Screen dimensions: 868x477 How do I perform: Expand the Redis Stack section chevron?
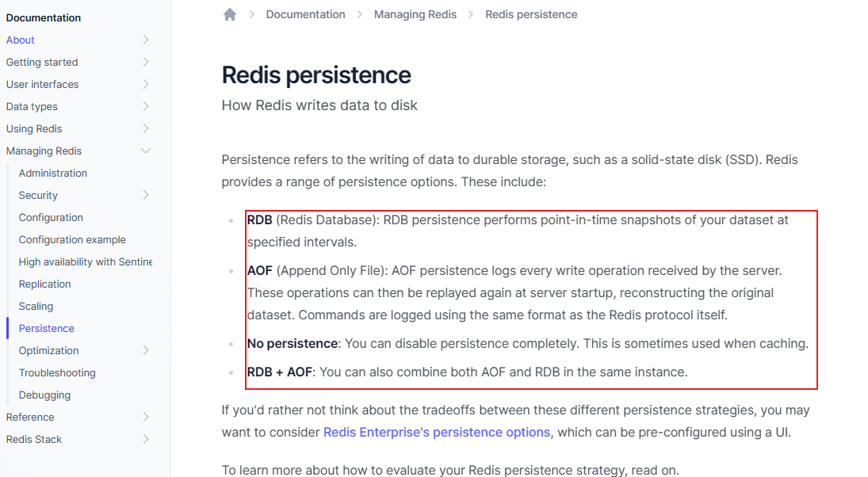tap(146, 439)
